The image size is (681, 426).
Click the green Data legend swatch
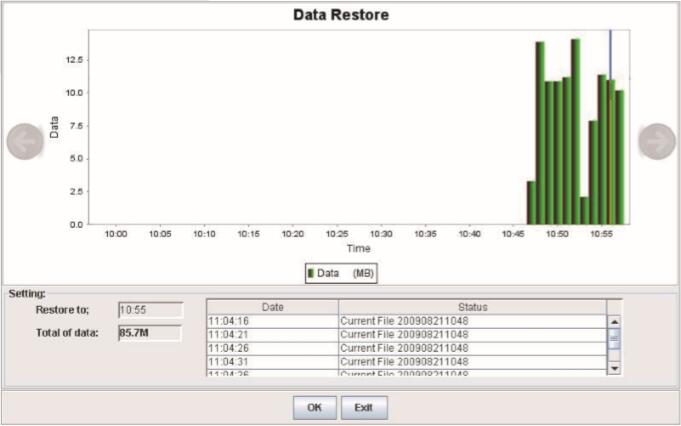[311, 272]
